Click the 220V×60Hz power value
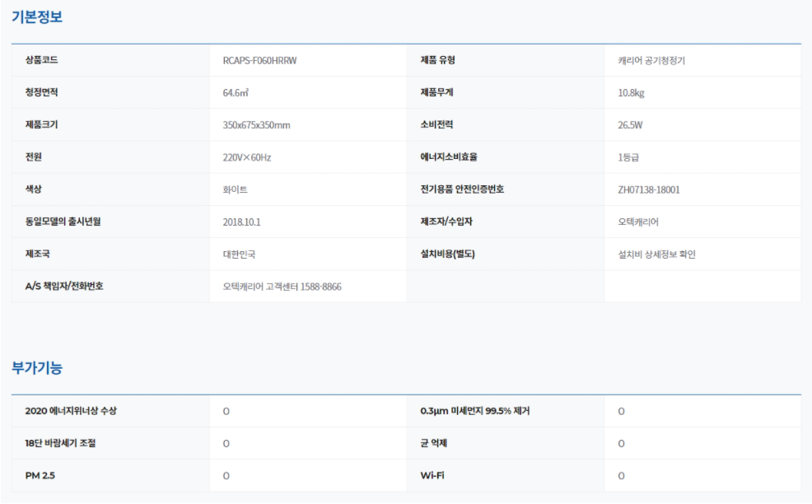Viewport: 812px width, 504px height. [247, 157]
